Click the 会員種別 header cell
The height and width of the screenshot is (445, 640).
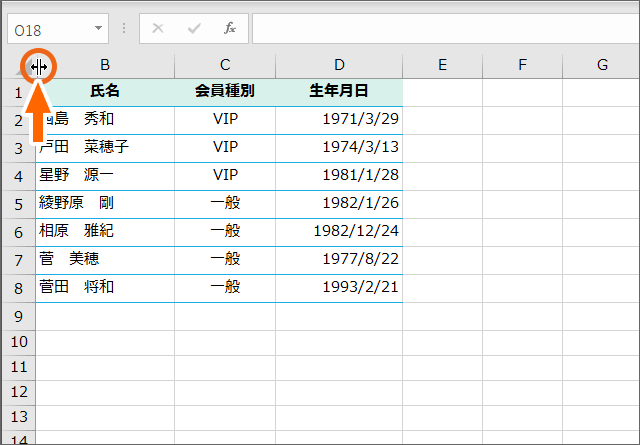pos(225,93)
